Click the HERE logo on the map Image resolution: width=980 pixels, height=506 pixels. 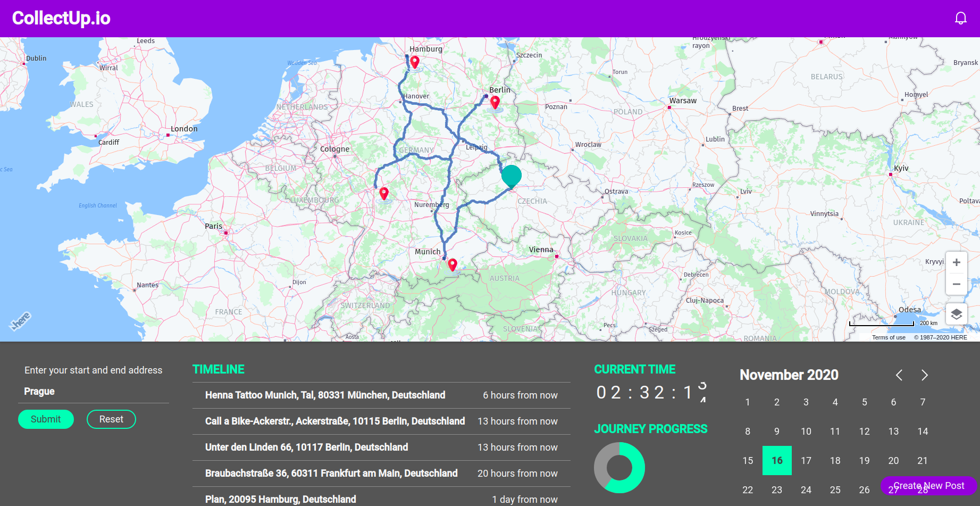[21, 321]
